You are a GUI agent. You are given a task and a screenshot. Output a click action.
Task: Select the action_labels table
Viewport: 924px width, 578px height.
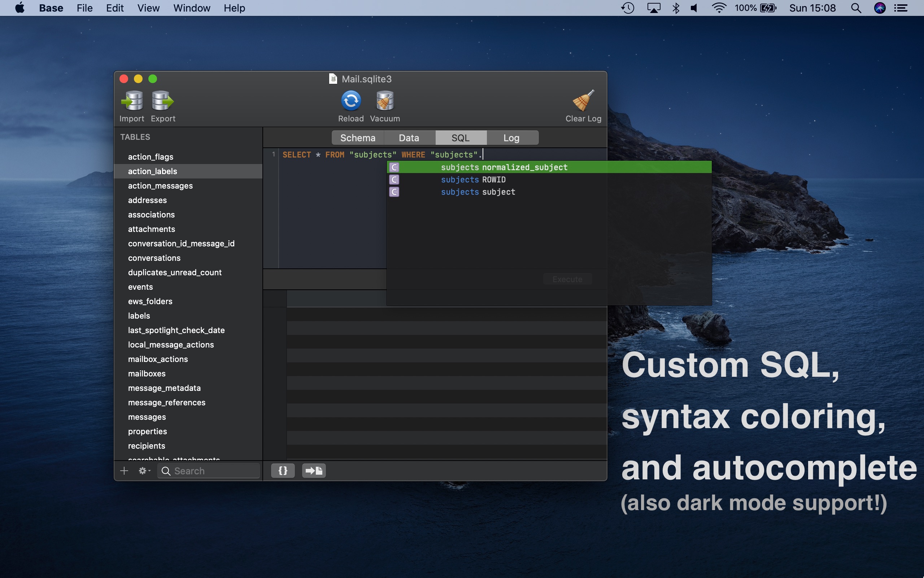pos(188,171)
